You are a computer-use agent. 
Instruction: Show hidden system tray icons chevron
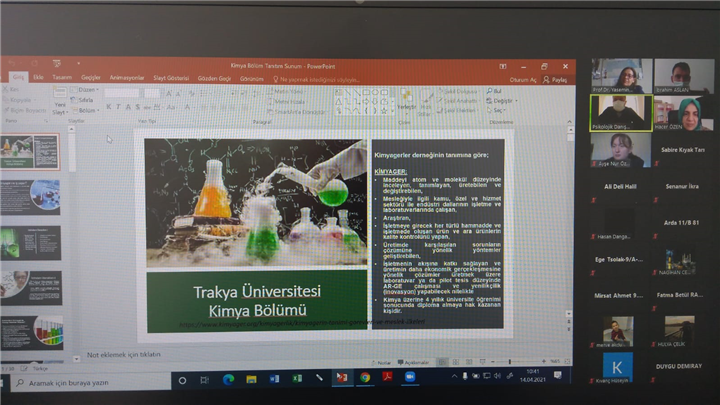coord(454,377)
